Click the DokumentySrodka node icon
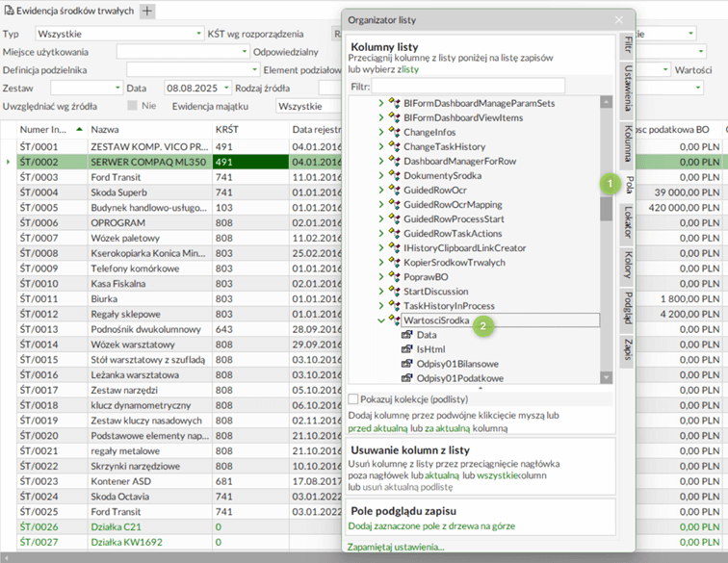 click(394, 175)
